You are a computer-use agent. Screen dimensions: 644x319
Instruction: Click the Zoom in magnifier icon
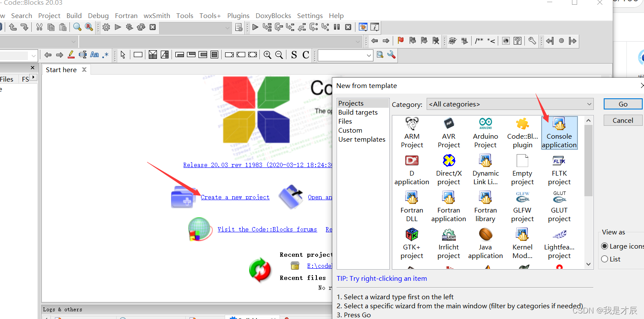267,55
